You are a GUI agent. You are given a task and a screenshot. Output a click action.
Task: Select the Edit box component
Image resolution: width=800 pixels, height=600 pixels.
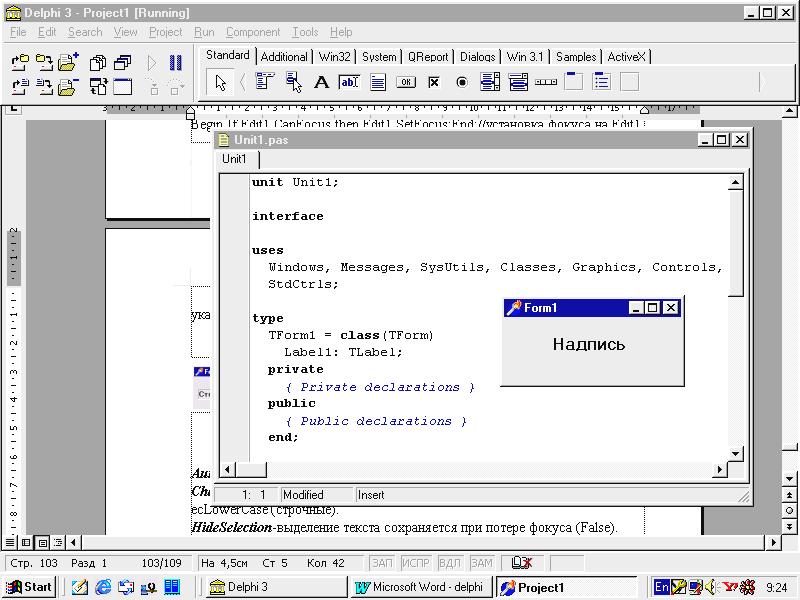point(349,82)
